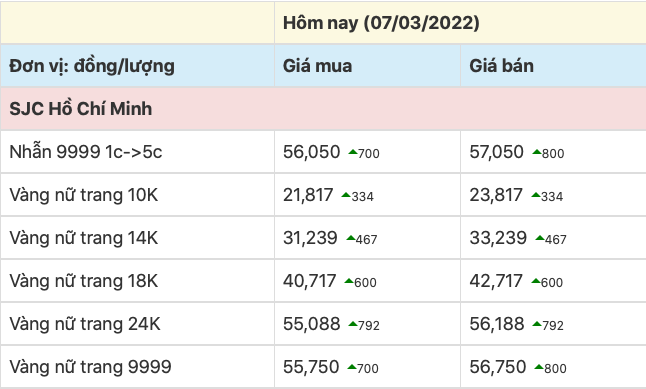Image resolution: width=646 pixels, height=389 pixels.
Task: Click up arrow beside 40,717 buy price
Action: tap(349, 281)
